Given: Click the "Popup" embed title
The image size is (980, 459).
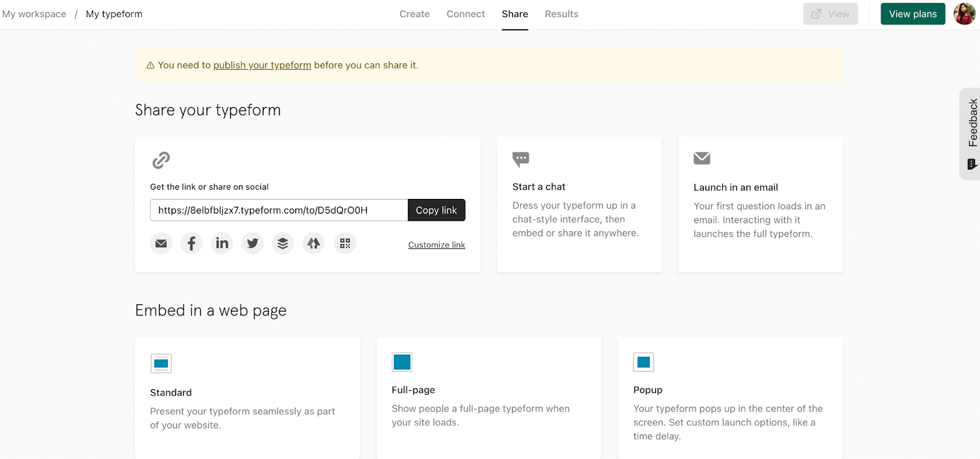Looking at the screenshot, I should point(648,390).
